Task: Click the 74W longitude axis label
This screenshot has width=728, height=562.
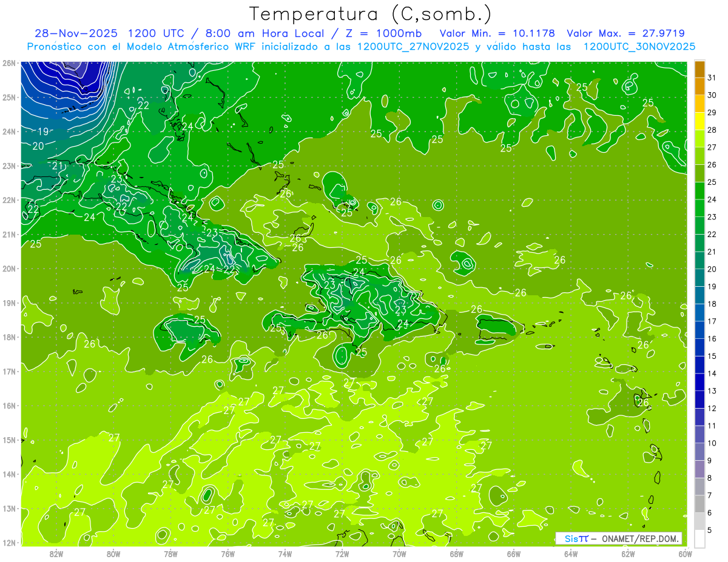Action: [x=285, y=554]
